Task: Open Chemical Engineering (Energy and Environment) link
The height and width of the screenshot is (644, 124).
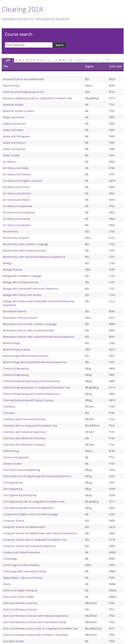Action: coord(31,382)
